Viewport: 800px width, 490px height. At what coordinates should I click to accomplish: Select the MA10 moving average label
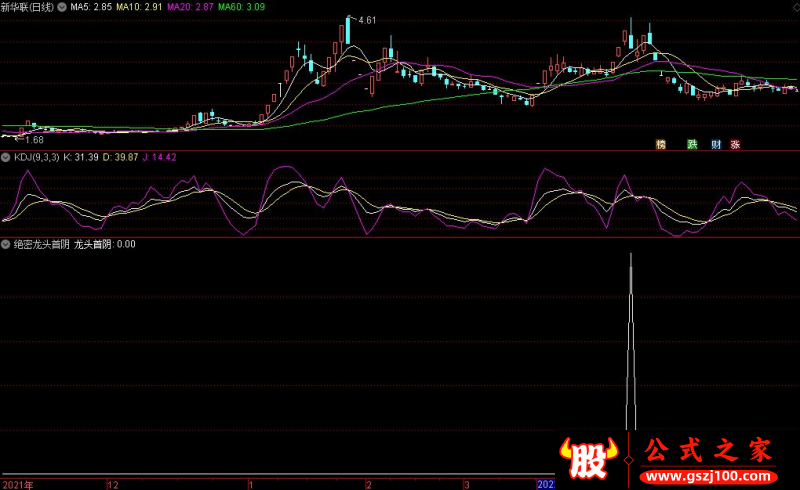click(x=138, y=7)
